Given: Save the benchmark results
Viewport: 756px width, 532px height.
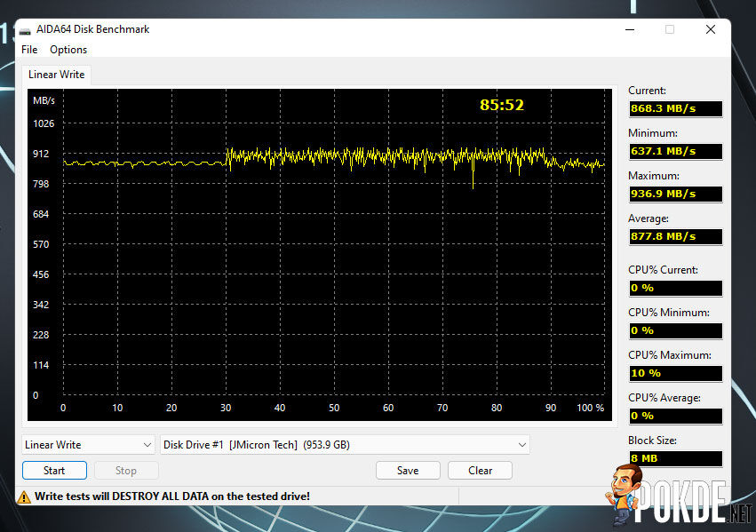Looking at the screenshot, I should click(x=408, y=471).
